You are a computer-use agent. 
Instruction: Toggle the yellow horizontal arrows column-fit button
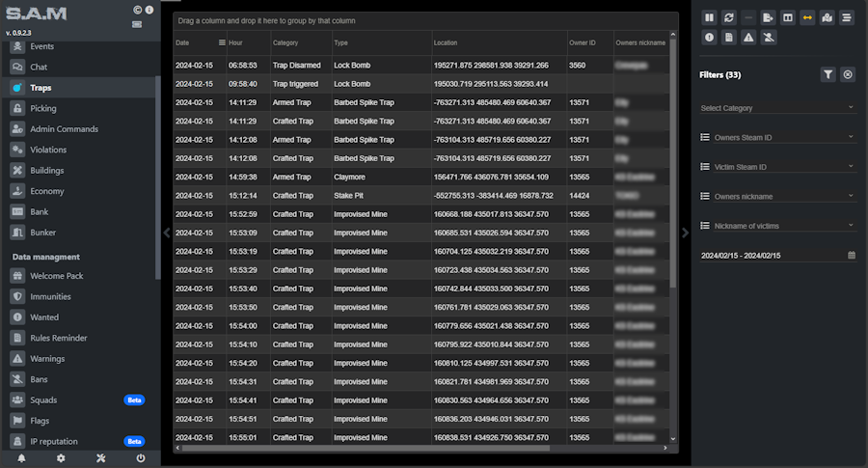point(807,17)
